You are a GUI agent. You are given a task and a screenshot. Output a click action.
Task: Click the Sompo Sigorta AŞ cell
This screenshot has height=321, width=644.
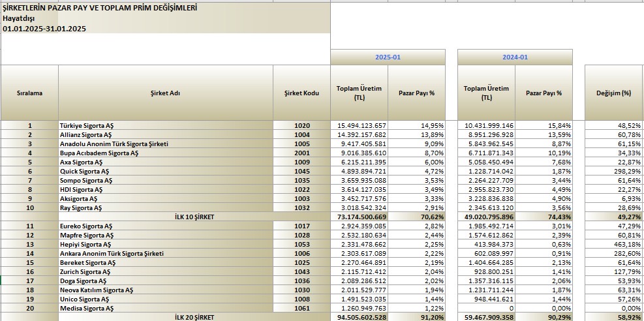click(166, 180)
